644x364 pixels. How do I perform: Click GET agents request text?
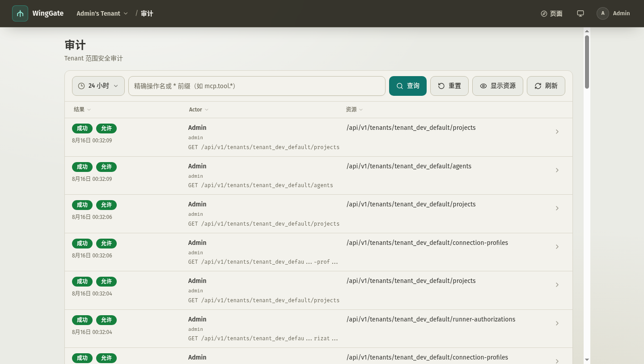[260, 185]
